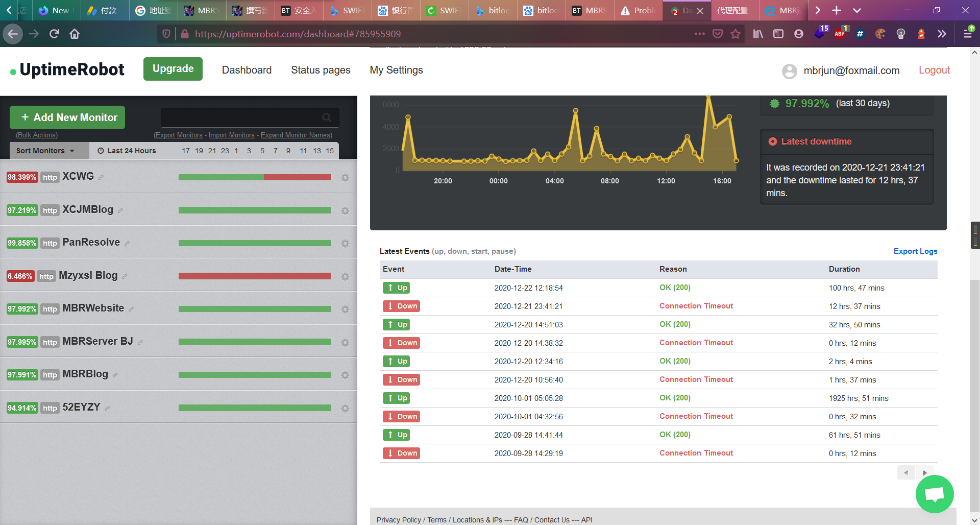Click the 97.219% XCJMBlog uptime badge
980x525 pixels.
pos(22,210)
